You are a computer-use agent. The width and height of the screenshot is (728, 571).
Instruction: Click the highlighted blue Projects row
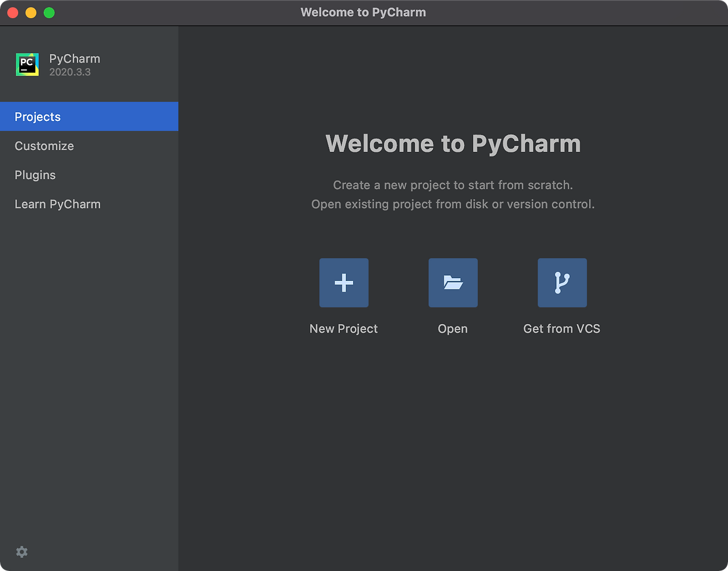click(89, 117)
